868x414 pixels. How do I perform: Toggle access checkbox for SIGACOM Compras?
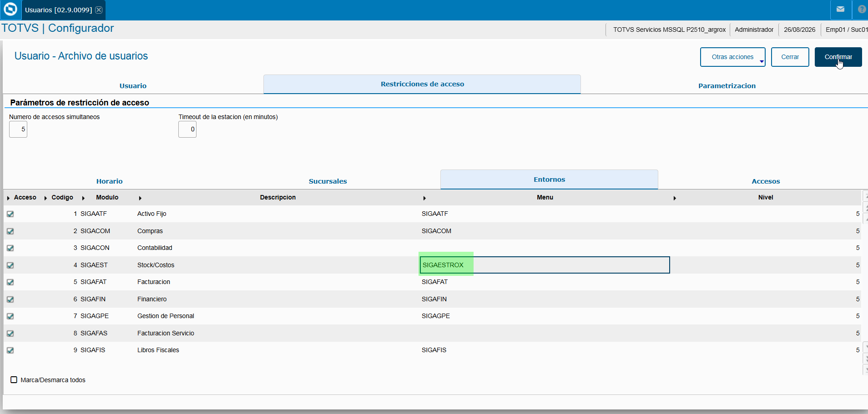[x=10, y=231]
